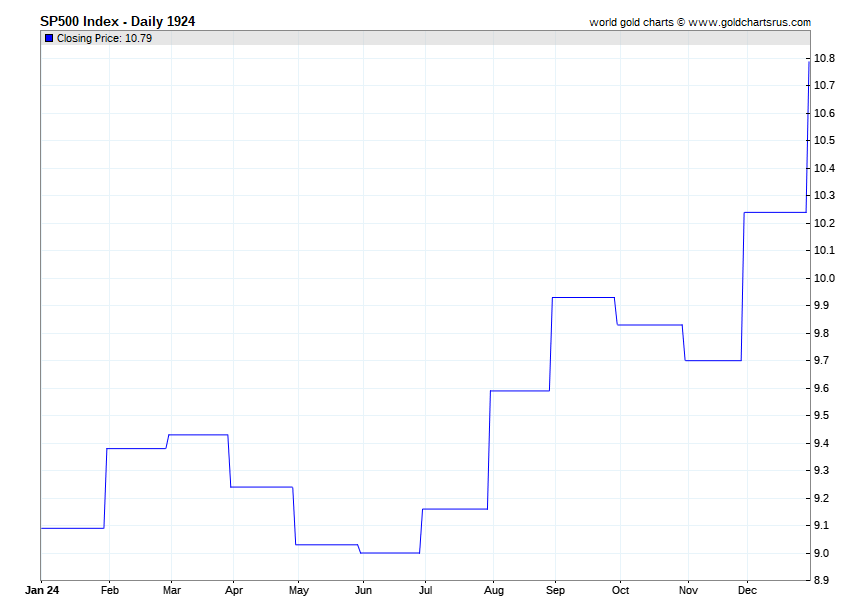Viewport: 850px width, 616px height.
Task: Click the 10.1 y-axis value
Action: [824, 250]
